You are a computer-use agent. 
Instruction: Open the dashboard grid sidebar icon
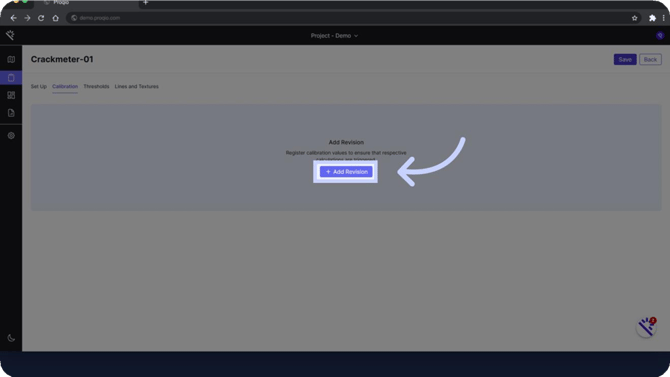(x=11, y=95)
